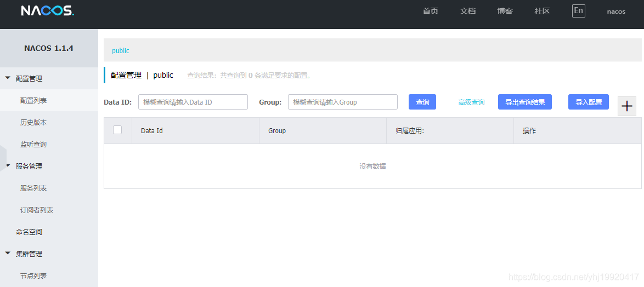Click the 导入配置 button

[589, 102]
